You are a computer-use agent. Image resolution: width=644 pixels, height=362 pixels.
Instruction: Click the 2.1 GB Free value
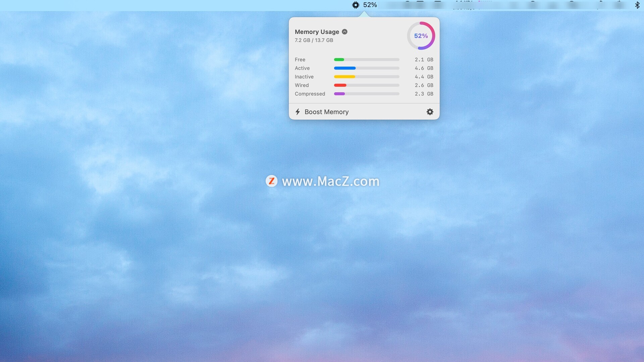click(424, 60)
